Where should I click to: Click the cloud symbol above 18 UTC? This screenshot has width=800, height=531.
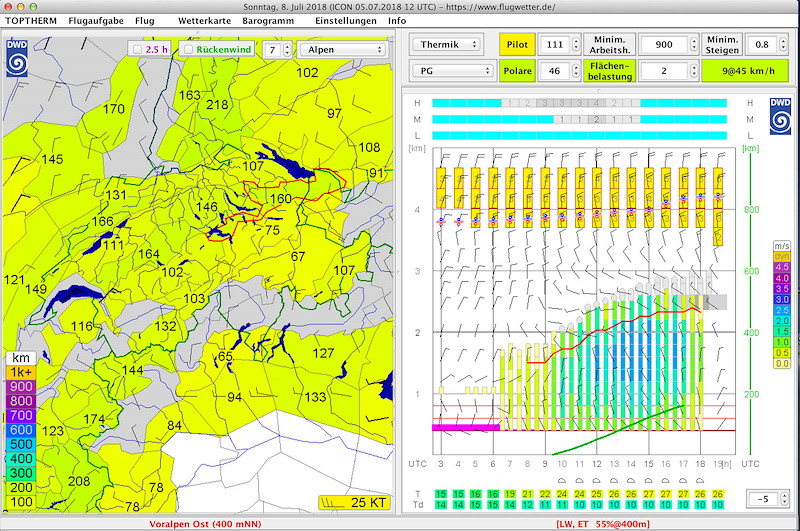(701, 480)
